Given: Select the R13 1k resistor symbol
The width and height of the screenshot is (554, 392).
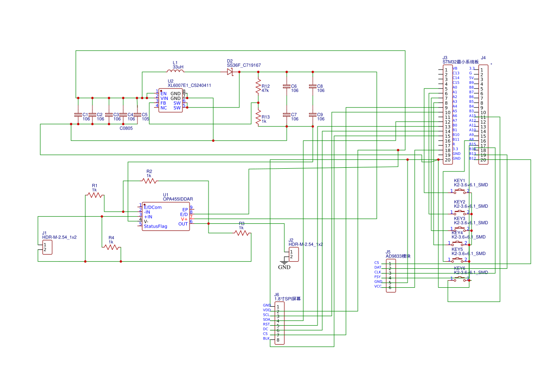Looking at the screenshot, I should (258, 116).
